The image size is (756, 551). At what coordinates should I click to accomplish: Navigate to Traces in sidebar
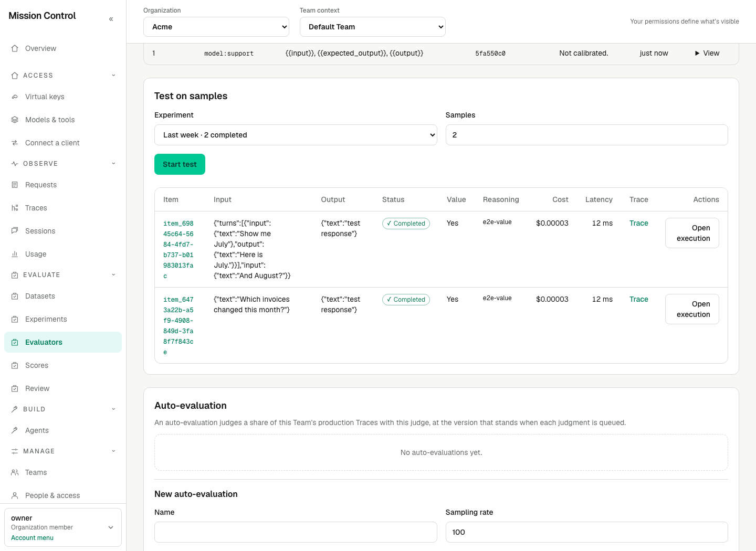(63, 208)
